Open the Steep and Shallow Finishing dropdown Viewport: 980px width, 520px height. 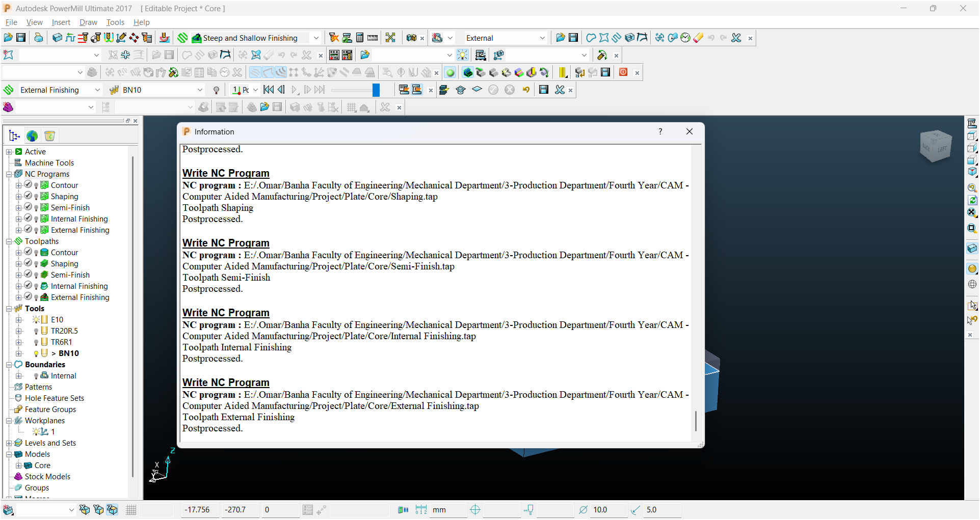point(315,38)
